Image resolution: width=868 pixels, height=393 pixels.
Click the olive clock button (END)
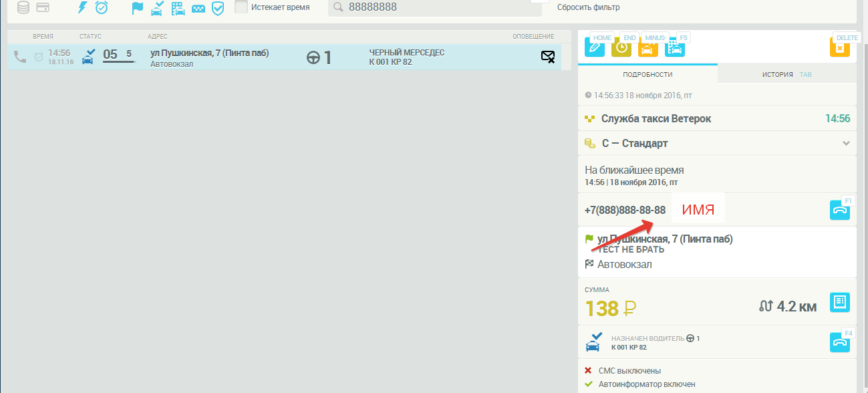tap(621, 47)
